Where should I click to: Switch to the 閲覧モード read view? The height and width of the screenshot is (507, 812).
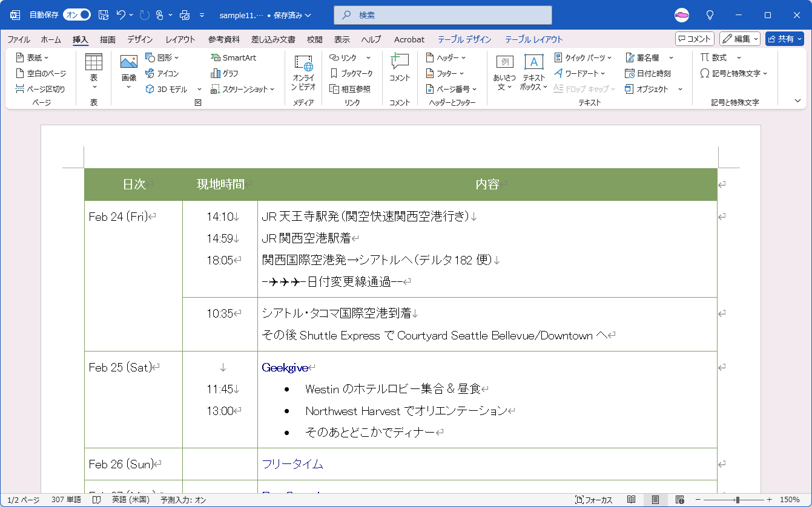[631, 500]
